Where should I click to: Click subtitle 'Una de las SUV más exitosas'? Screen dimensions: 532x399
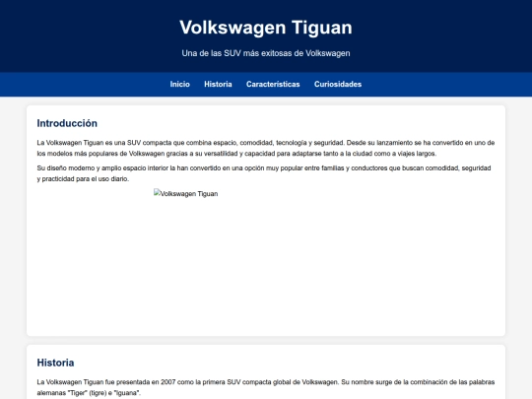coord(266,53)
